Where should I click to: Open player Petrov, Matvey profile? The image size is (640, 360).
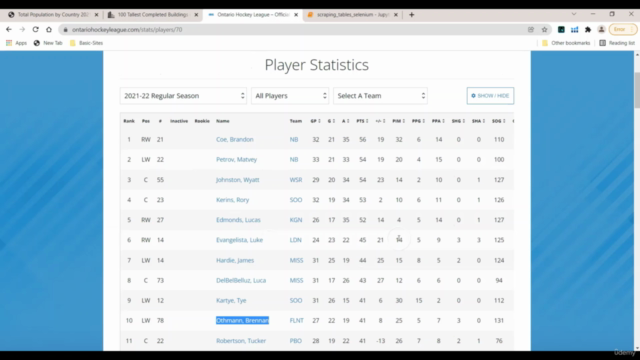tap(236, 160)
